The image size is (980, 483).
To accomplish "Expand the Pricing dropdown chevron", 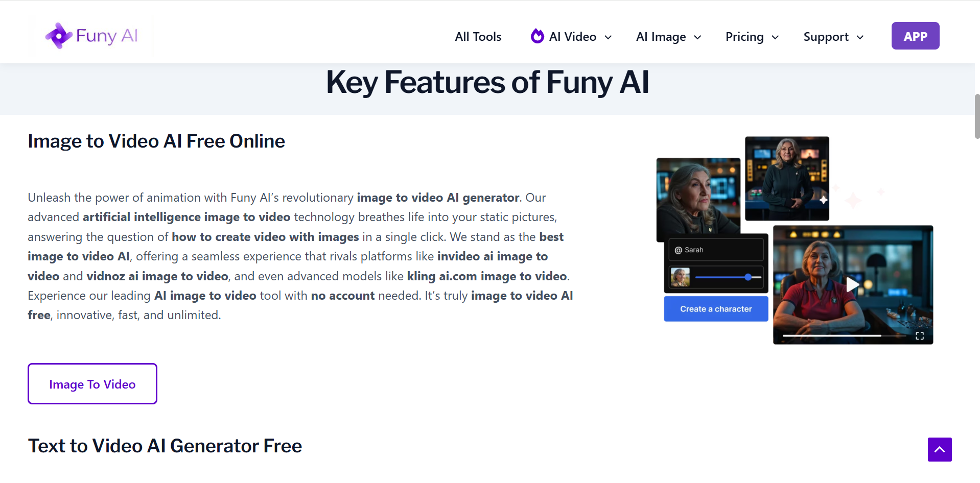I will 775,37.
